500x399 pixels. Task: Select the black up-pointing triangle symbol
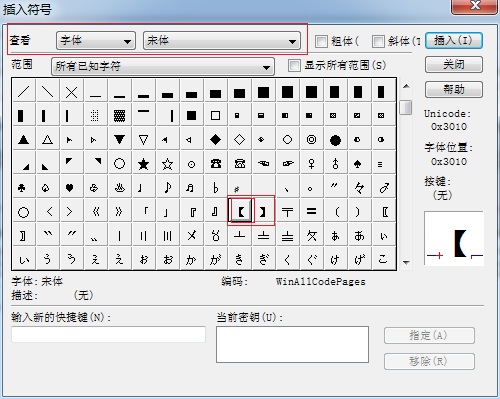23,140
